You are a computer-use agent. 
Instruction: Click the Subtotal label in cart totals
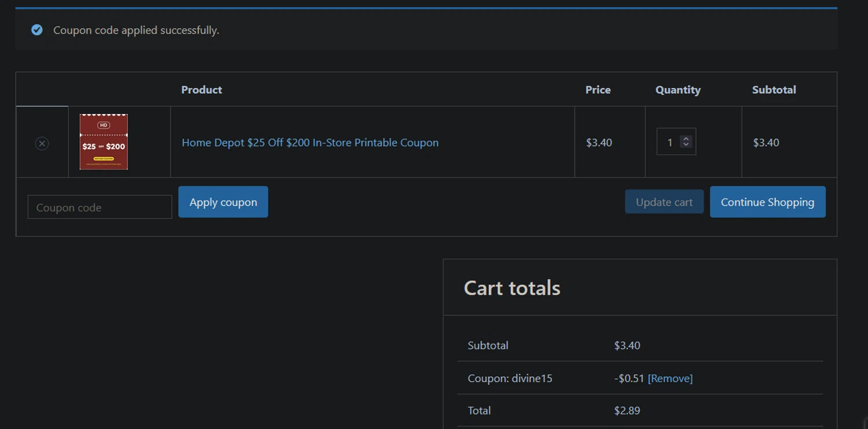pos(488,345)
